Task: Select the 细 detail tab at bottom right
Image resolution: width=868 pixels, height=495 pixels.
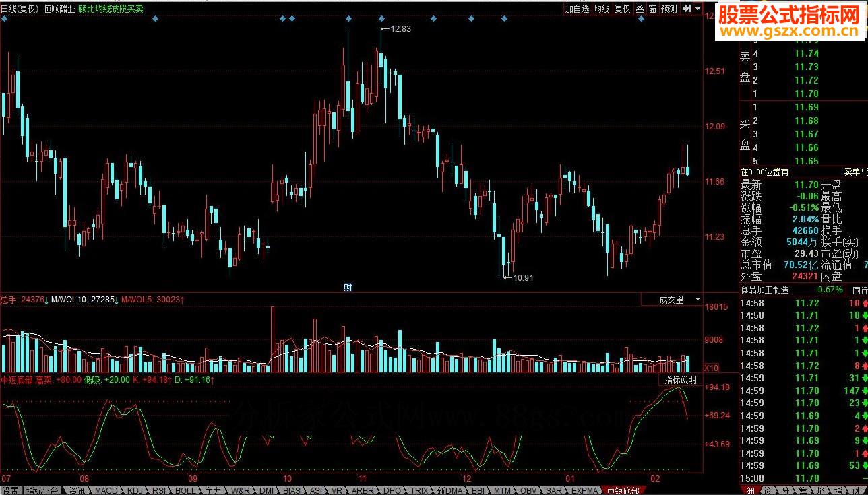Action: pos(750,490)
